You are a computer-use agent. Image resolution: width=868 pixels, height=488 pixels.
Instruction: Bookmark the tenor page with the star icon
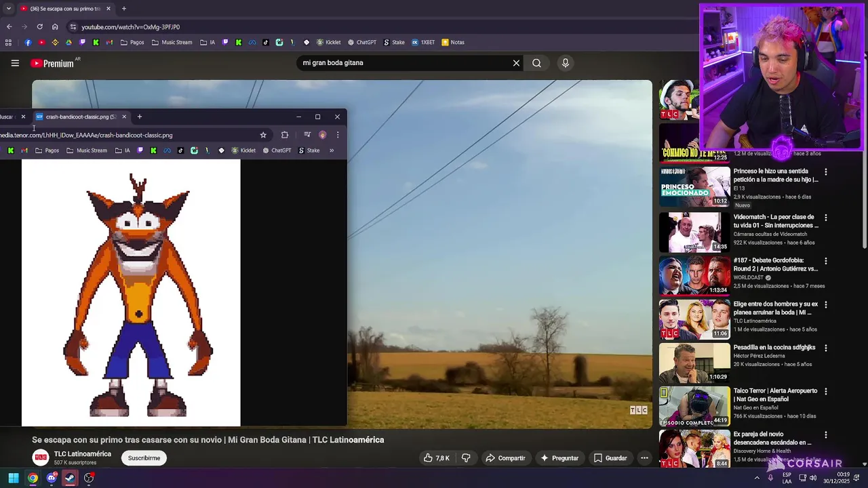click(x=263, y=135)
